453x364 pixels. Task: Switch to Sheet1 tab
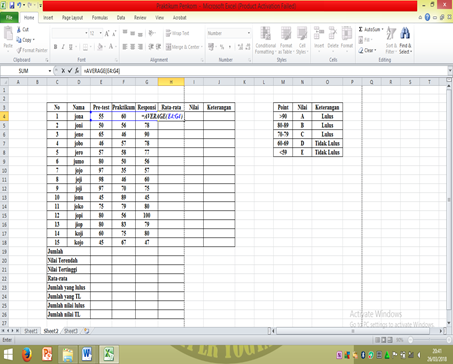coord(31,331)
